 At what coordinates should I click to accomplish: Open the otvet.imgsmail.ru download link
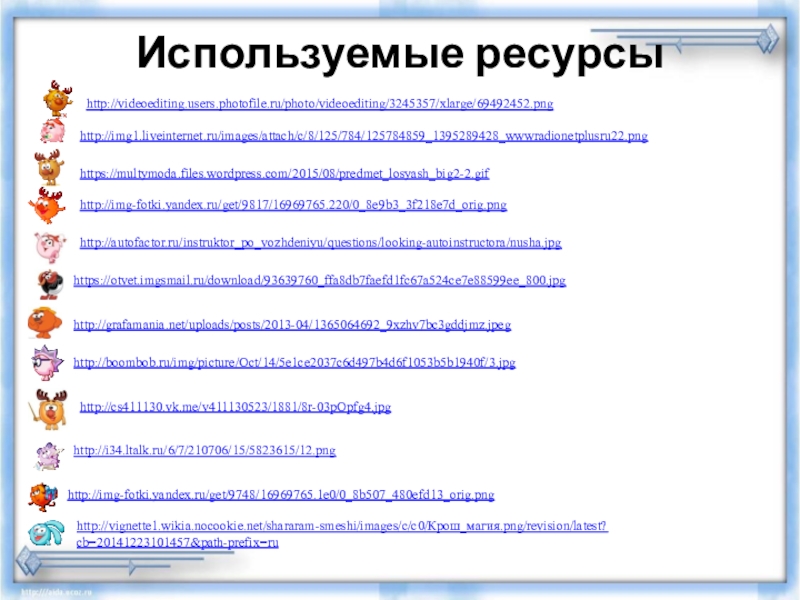(319, 280)
